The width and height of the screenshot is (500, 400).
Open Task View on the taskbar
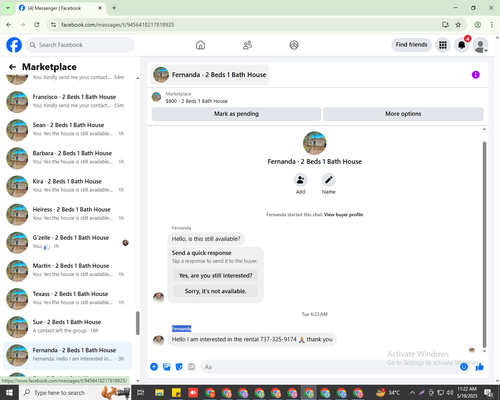tap(141, 392)
